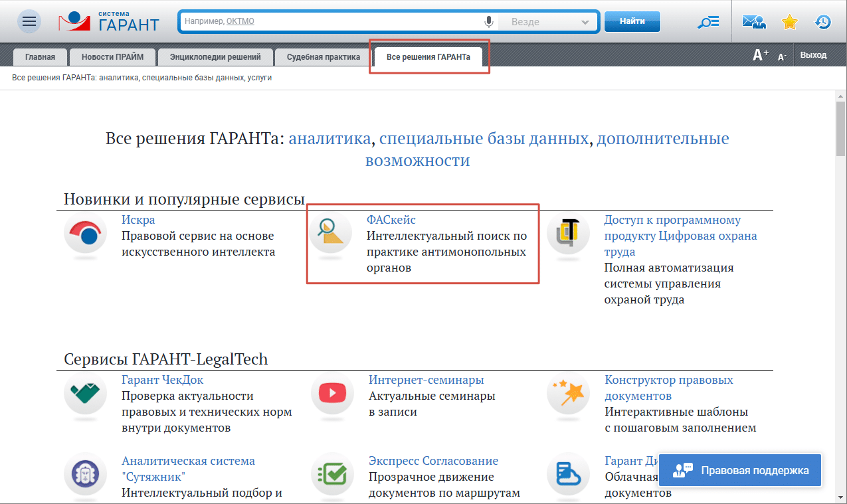Click the ФАСкейс magnifier icon
Image resolution: width=847 pixels, height=504 pixels.
[x=331, y=236]
